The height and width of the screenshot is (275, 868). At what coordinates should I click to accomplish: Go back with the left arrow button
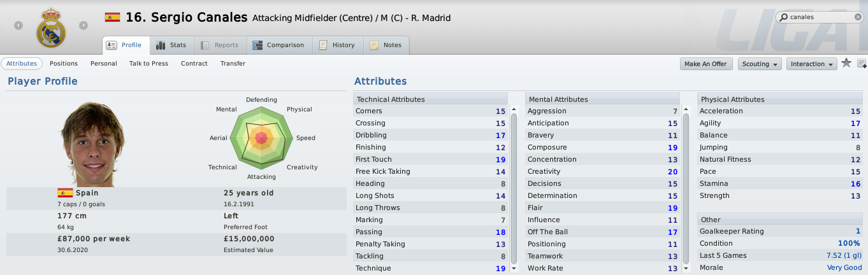[x=18, y=25]
